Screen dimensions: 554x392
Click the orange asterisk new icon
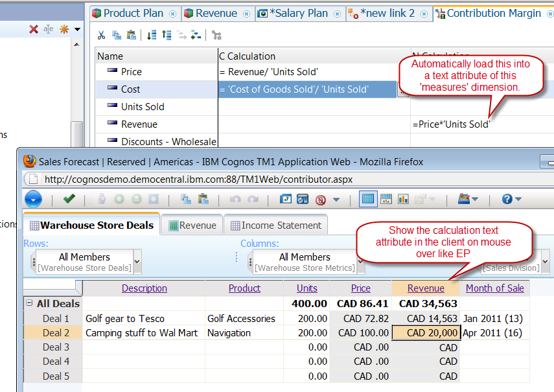[x=64, y=29]
